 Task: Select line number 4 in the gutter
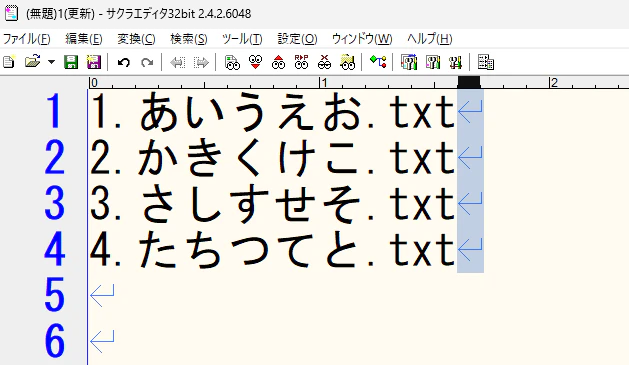(x=54, y=249)
